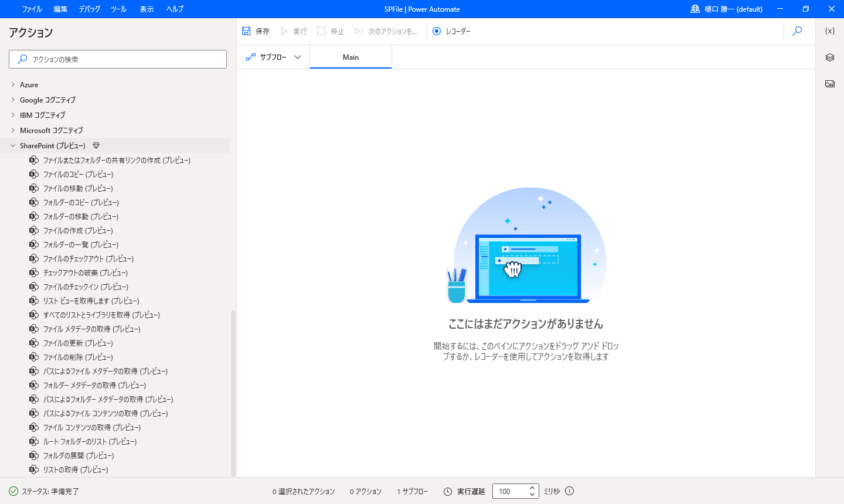The height and width of the screenshot is (504, 844).
Task: Open the 編集 menu
Action: click(x=60, y=9)
